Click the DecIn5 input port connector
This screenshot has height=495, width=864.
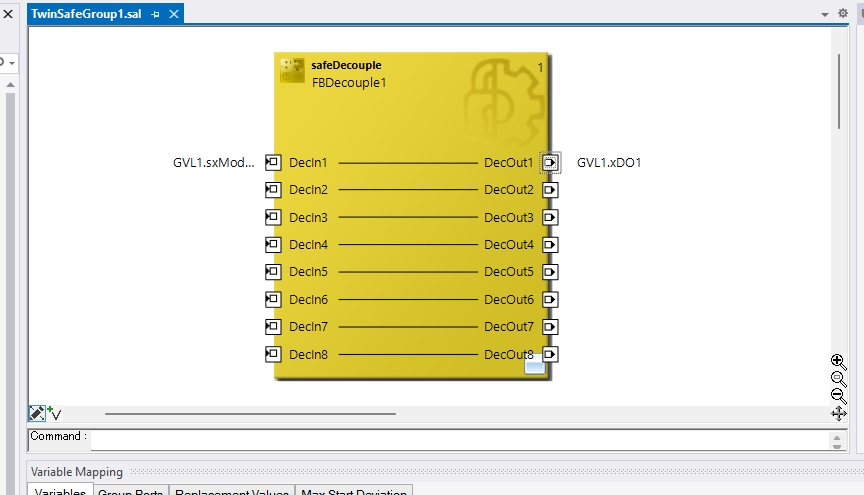click(273, 272)
